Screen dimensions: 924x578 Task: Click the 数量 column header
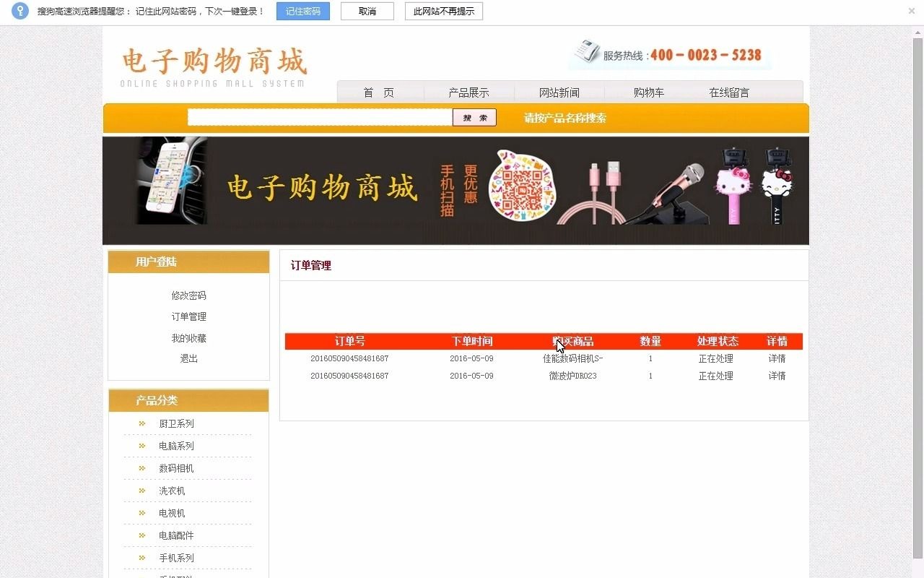(x=650, y=341)
